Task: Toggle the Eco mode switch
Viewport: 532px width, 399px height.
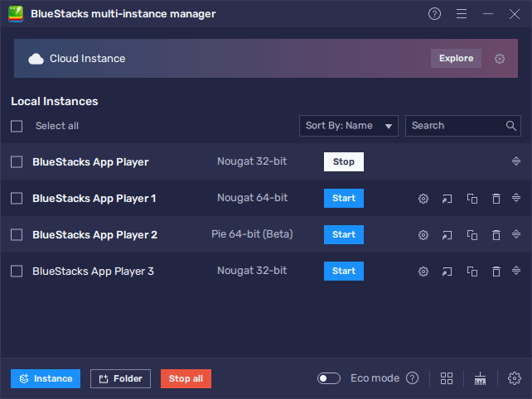Action: pos(329,378)
